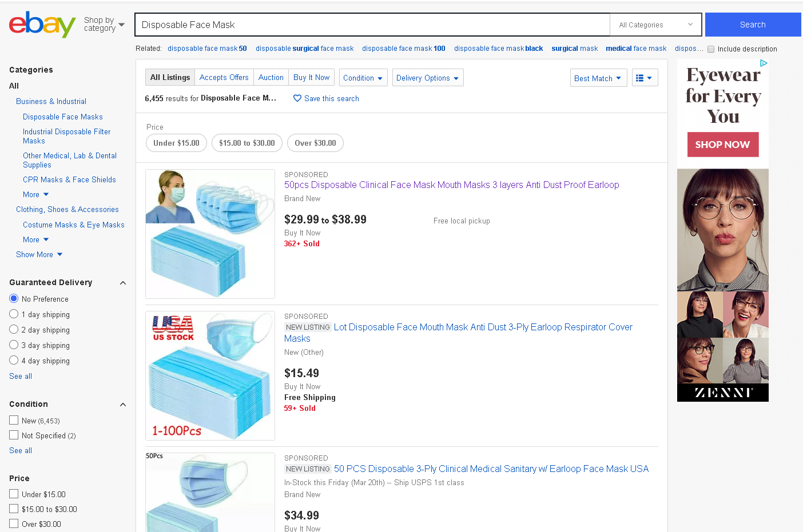Screen dimensions: 803x532
Task: Collapse the Guaranteed Delivery section chevron
Action: (x=122, y=283)
